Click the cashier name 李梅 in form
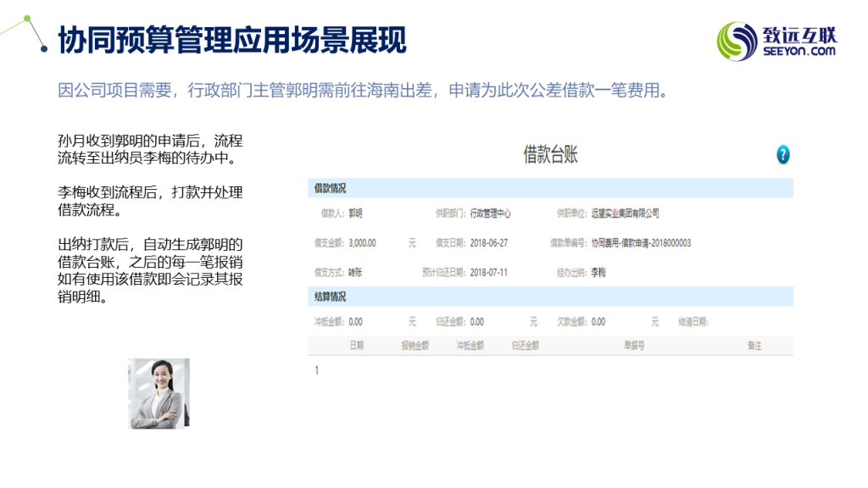The width and height of the screenshot is (868, 488). pyautogui.click(x=598, y=273)
